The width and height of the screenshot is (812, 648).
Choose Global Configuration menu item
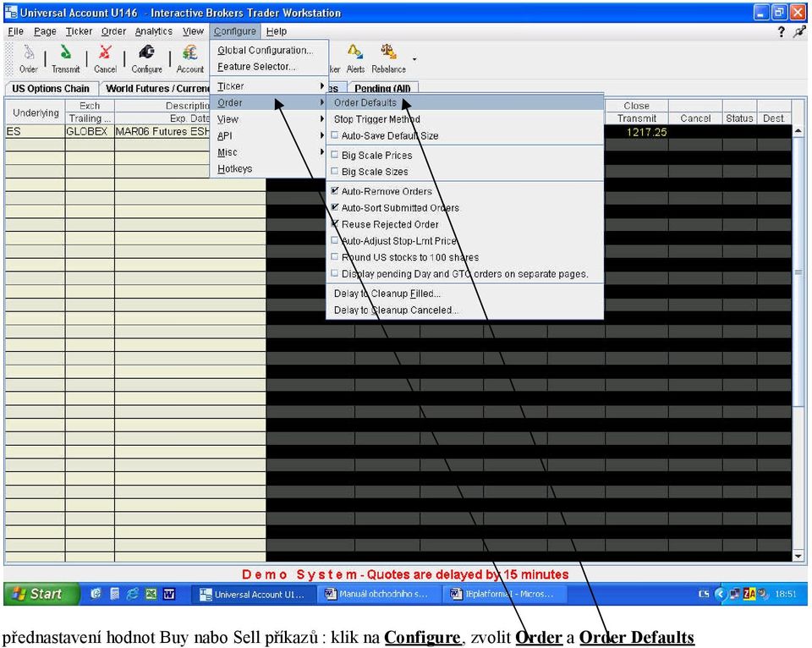(269, 50)
